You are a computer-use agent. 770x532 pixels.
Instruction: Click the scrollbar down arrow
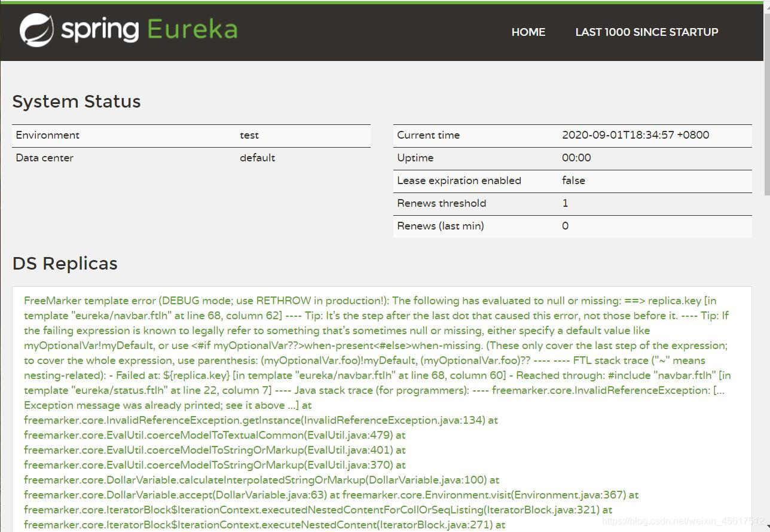point(767,527)
